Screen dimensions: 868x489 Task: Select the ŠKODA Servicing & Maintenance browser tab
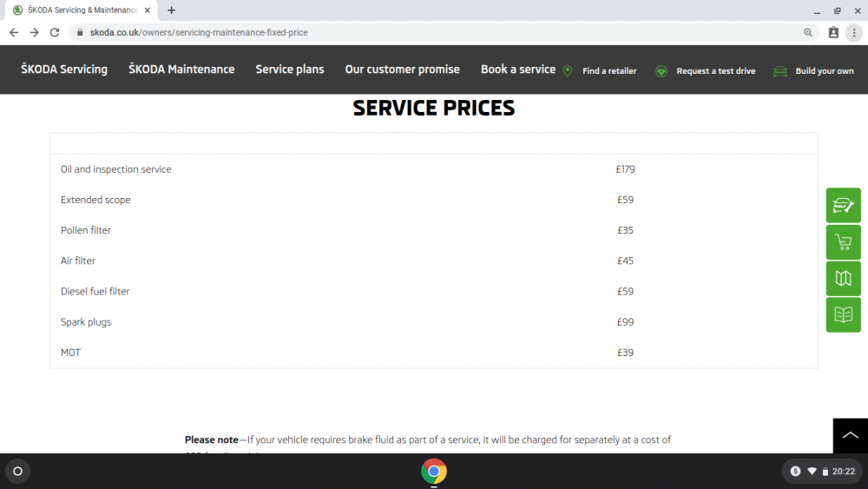tap(83, 10)
